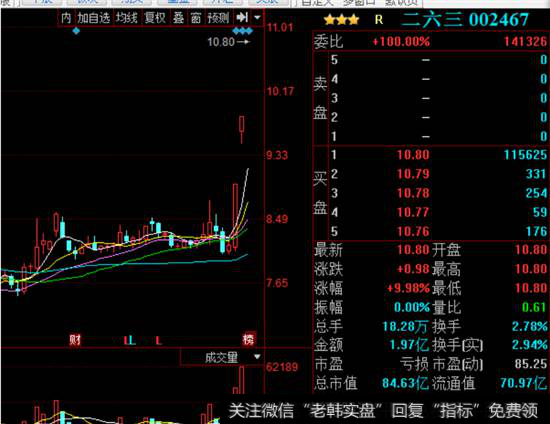
Task: Click the yellow R margin marker
Action: point(379,20)
